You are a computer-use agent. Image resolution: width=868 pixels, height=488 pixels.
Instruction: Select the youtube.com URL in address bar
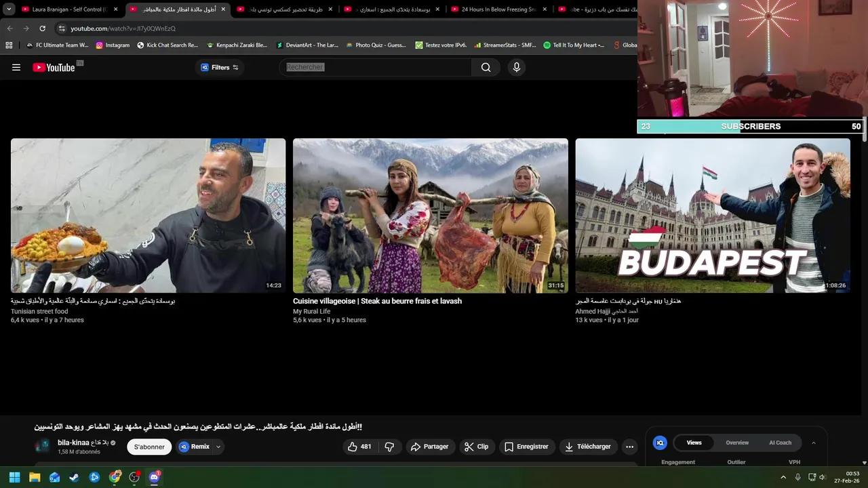tap(123, 28)
